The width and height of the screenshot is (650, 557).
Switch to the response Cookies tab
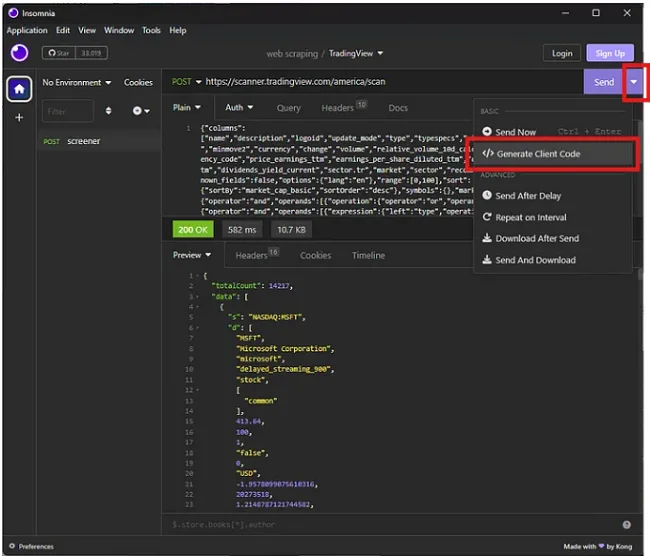[x=315, y=255]
